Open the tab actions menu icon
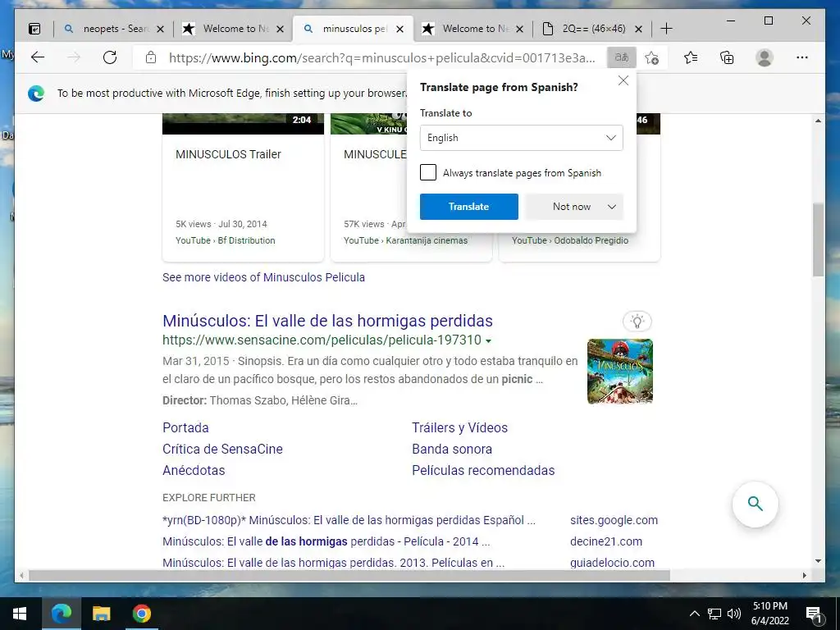Image resolution: width=840 pixels, height=630 pixels. 34,29
